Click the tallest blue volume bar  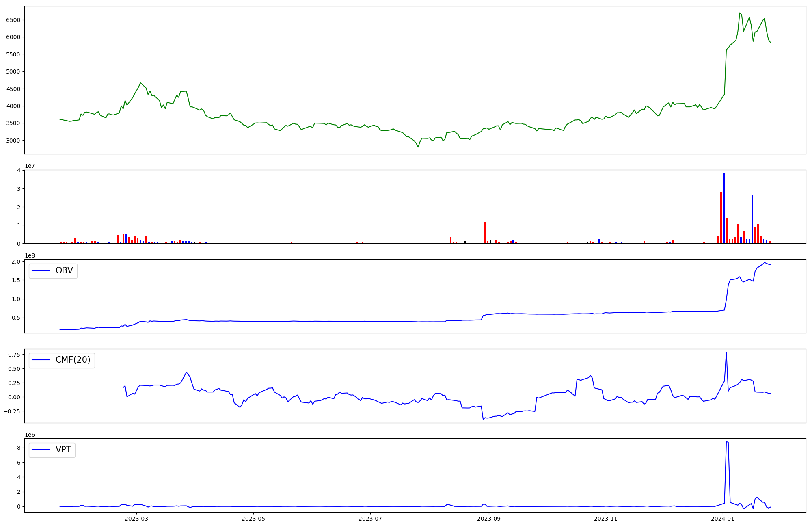[724, 207]
